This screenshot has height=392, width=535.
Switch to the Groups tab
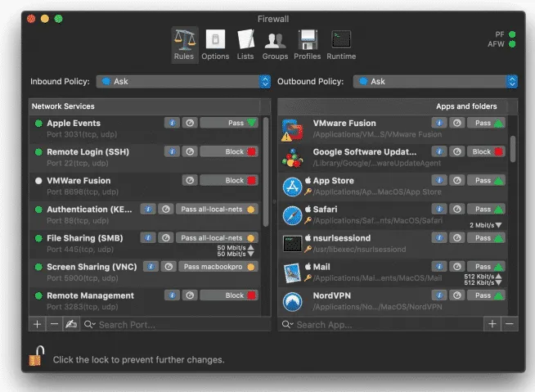[275, 45]
